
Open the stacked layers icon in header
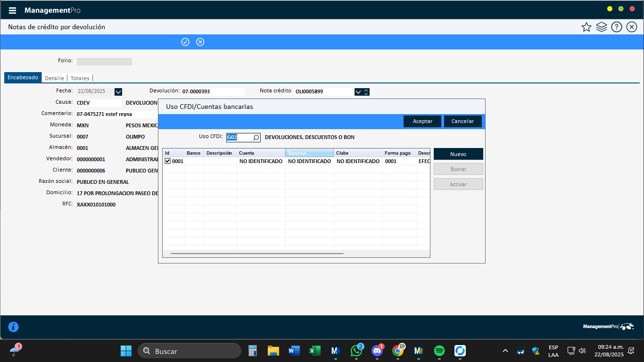point(602,27)
